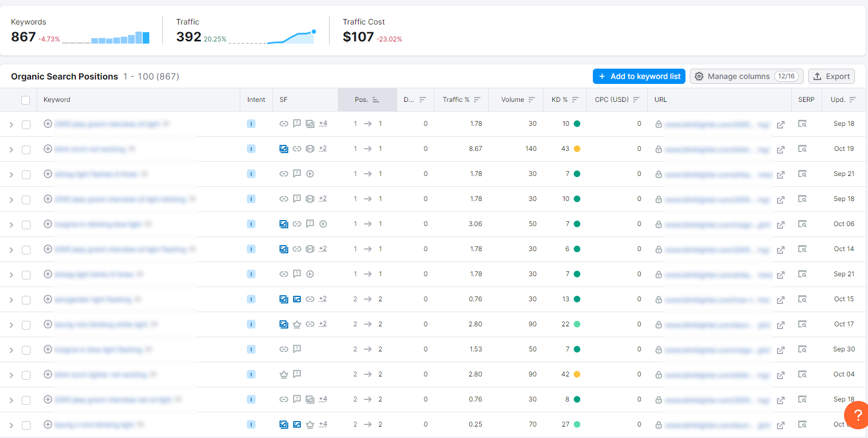View SERP snapshot for the Oct 19 row
This screenshot has width=868, height=438.
[802, 149]
